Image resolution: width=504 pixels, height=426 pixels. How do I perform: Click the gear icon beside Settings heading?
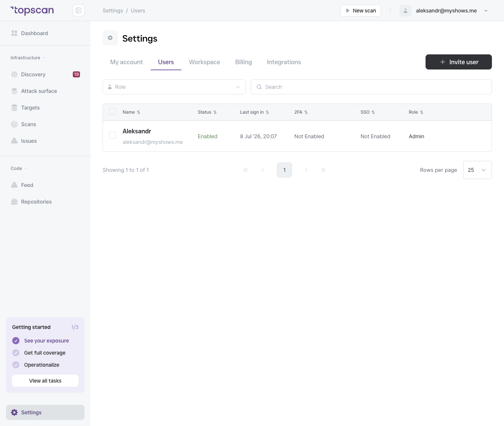[x=110, y=38]
